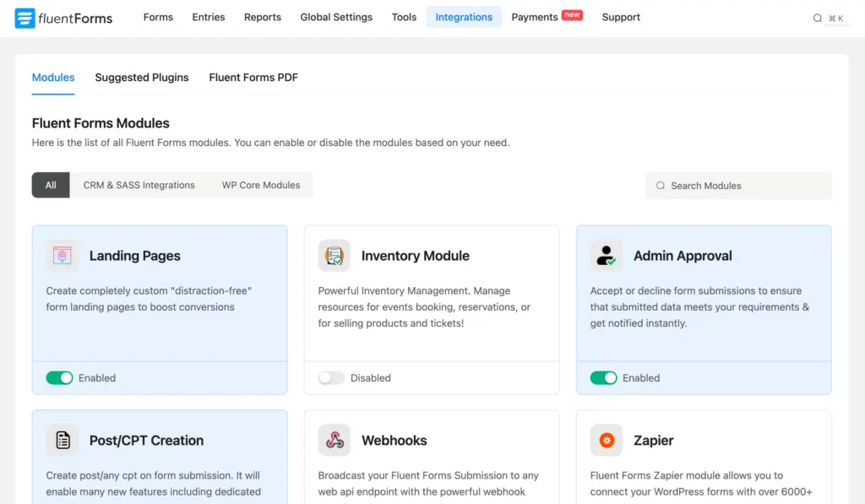Open the Payments menu
Screen dimensions: 865x504
[x=535, y=17]
